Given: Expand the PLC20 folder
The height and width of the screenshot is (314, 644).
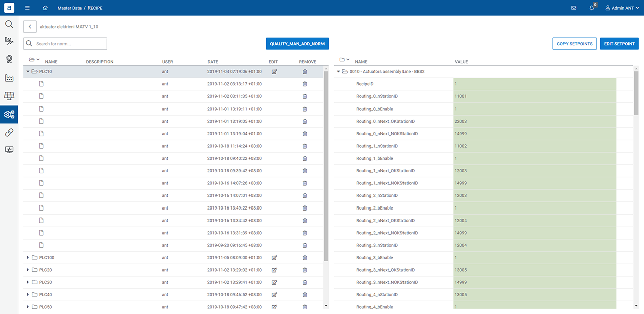Looking at the screenshot, I should point(28,270).
